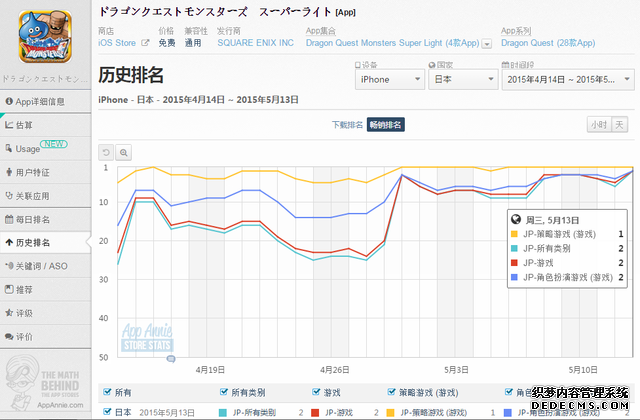
Task: Open the App详细信息 info icon
Action: (x=9, y=101)
